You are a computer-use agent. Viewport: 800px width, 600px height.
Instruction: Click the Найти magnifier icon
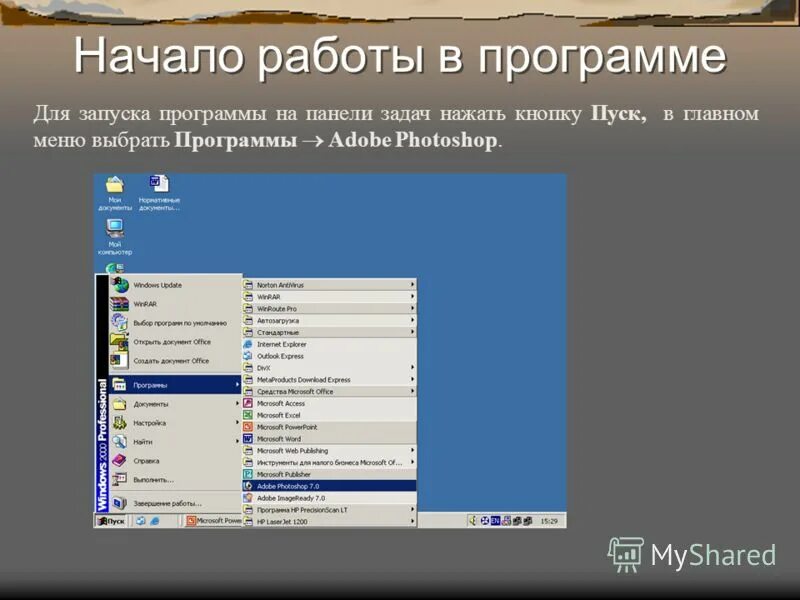pyautogui.click(x=119, y=442)
